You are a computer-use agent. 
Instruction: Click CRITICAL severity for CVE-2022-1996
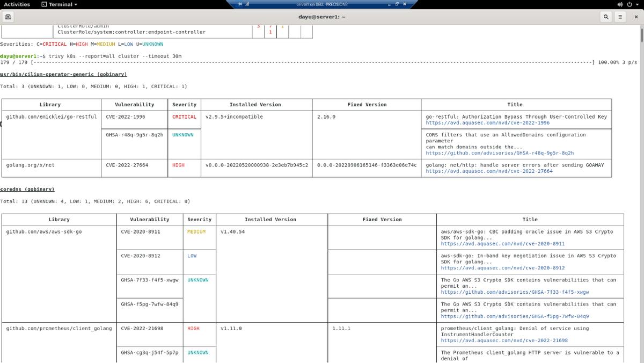184,117
